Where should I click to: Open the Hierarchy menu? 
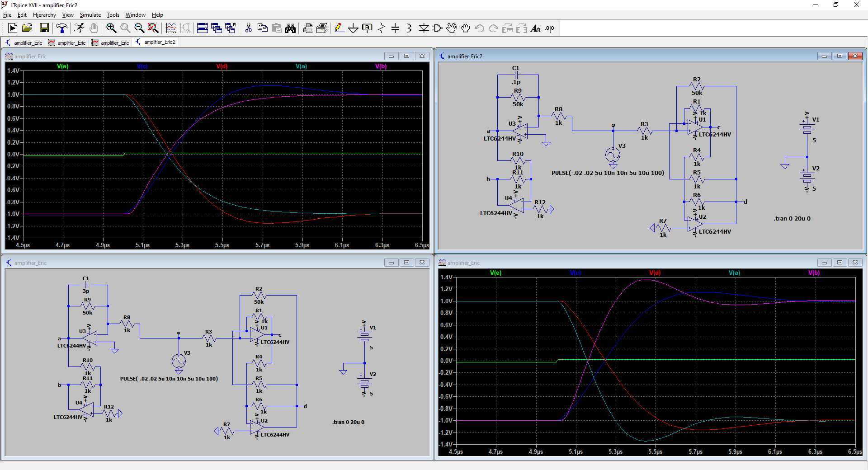coord(44,15)
